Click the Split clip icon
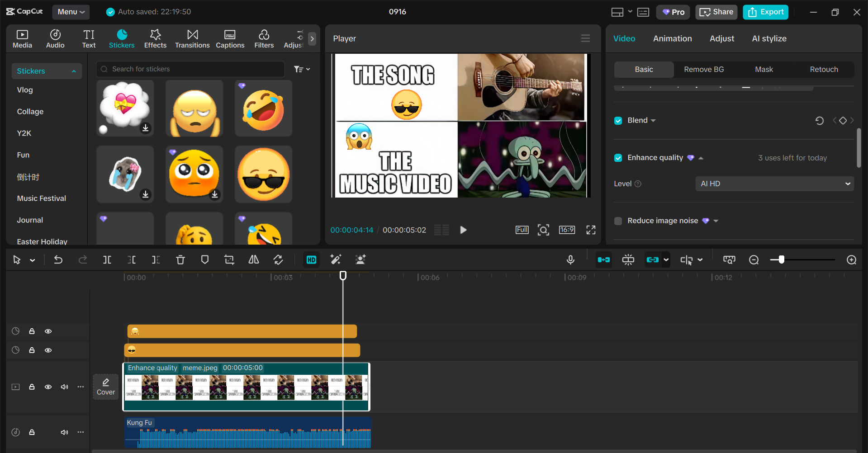868x453 pixels. [x=107, y=260]
